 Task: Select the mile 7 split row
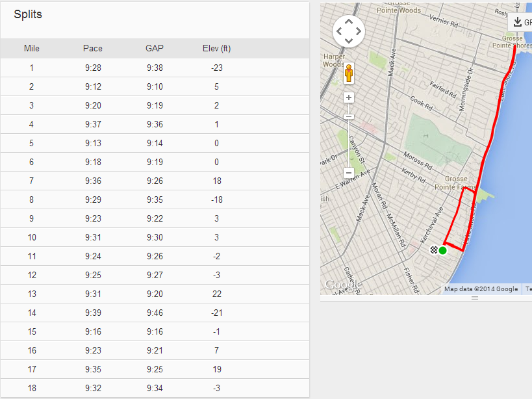point(155,181)
